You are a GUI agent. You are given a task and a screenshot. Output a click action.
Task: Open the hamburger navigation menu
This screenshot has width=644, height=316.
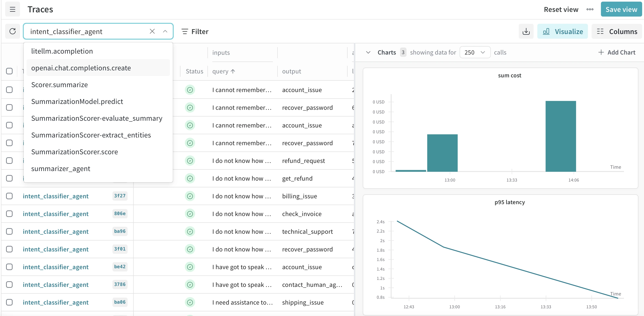[x=13, y=10]
